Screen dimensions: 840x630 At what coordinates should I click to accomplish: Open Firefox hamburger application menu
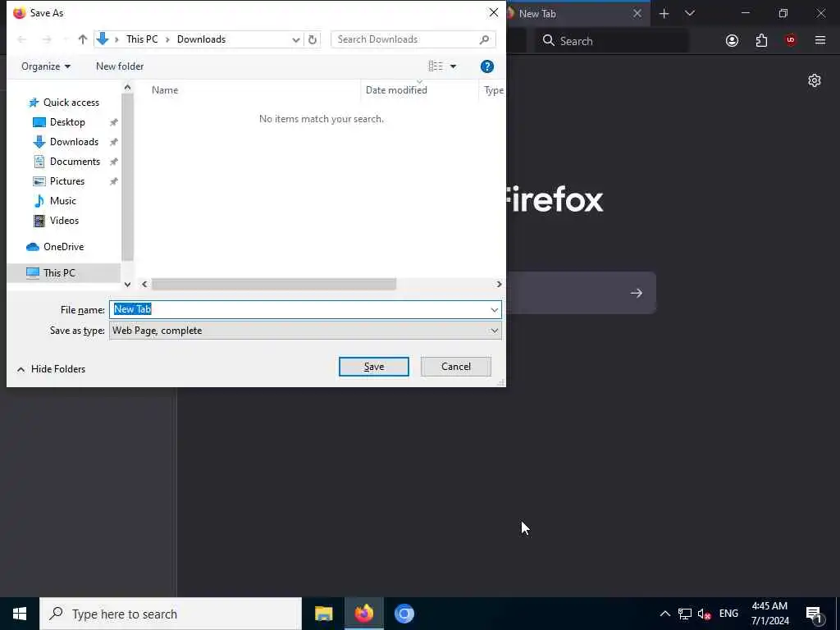820,40
